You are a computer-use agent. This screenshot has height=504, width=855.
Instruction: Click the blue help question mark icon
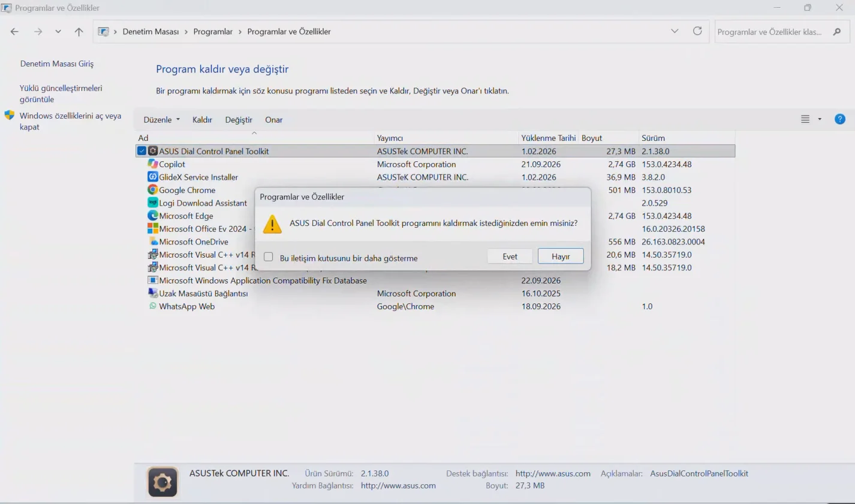click(x=840, y=119)
